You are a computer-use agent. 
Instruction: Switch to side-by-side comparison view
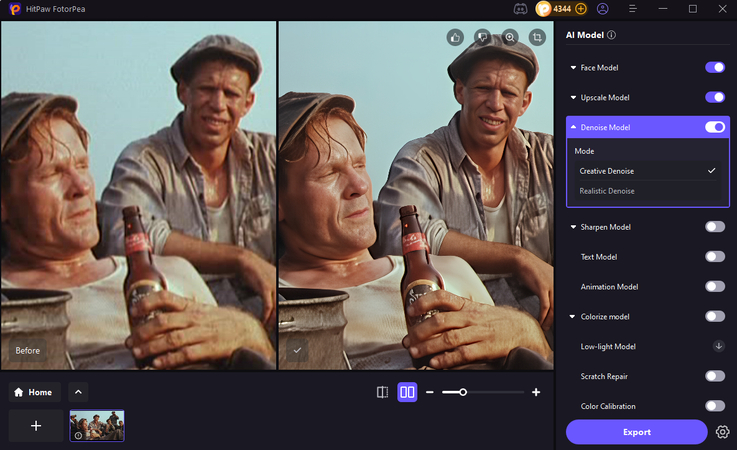point(408,392)
